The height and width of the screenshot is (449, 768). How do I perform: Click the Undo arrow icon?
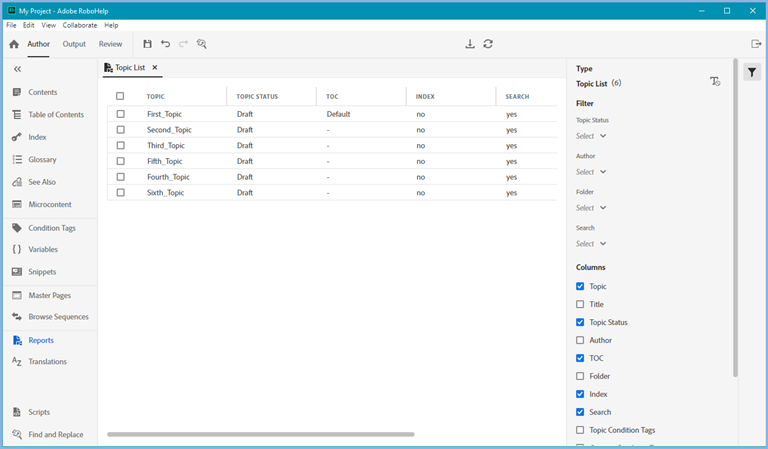coord(166,44)
